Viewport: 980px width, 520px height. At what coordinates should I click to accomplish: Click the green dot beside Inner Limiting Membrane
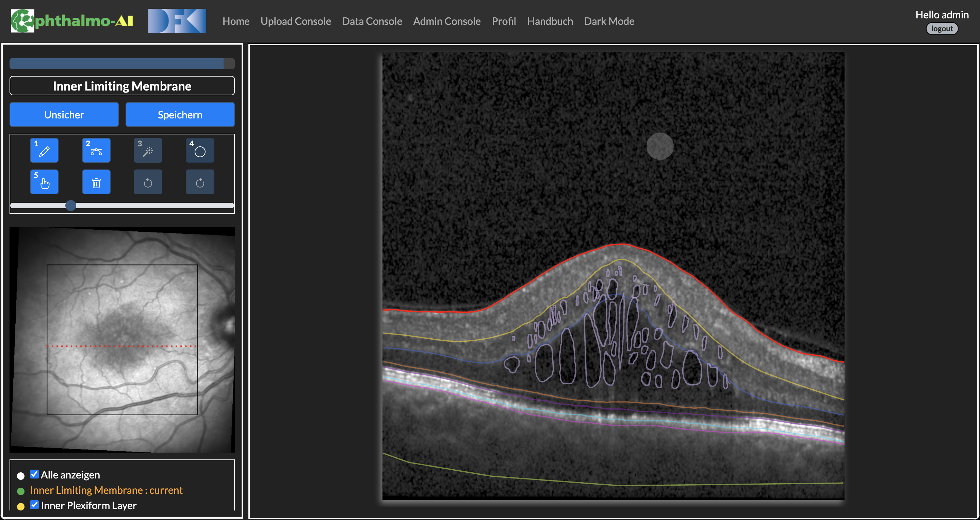click(x=21, y=491)
